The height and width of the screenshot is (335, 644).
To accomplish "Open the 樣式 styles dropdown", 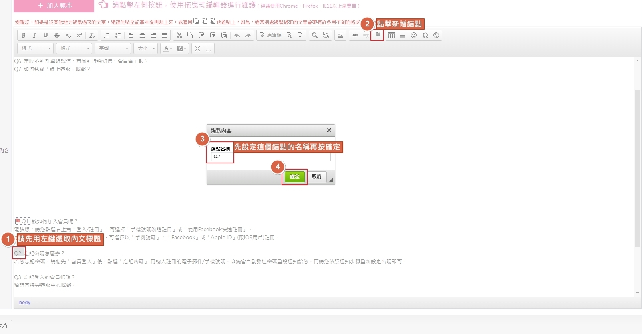I will click(36, 48).
